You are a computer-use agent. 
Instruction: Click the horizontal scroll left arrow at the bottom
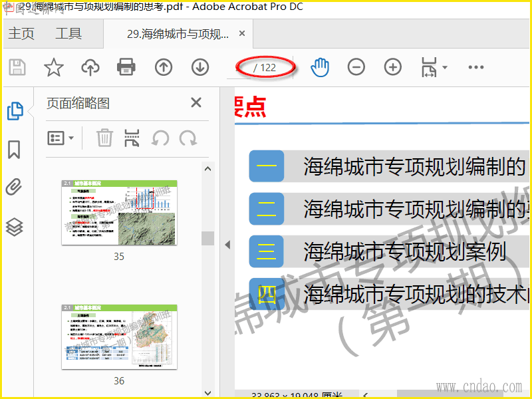[x=365, y=395]
